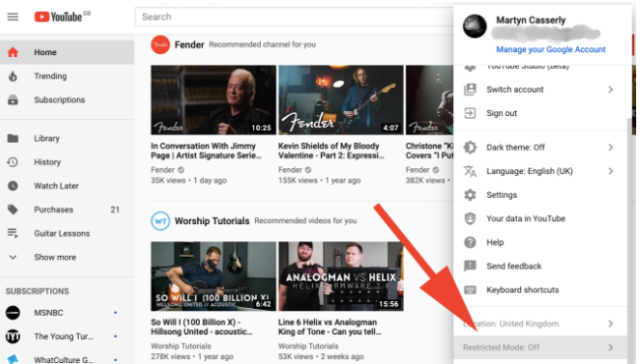Image resolution: width=643 pixels, height=364 pixels.
Task: Click the Subscriptions sidebar icon
Action: (x=13, y=99)
